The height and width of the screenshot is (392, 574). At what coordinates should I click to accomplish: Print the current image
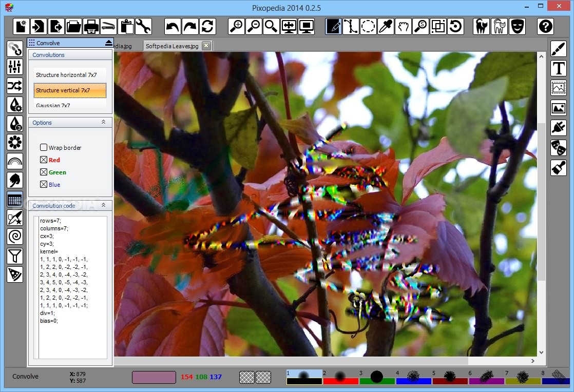[x=91, y=26]
